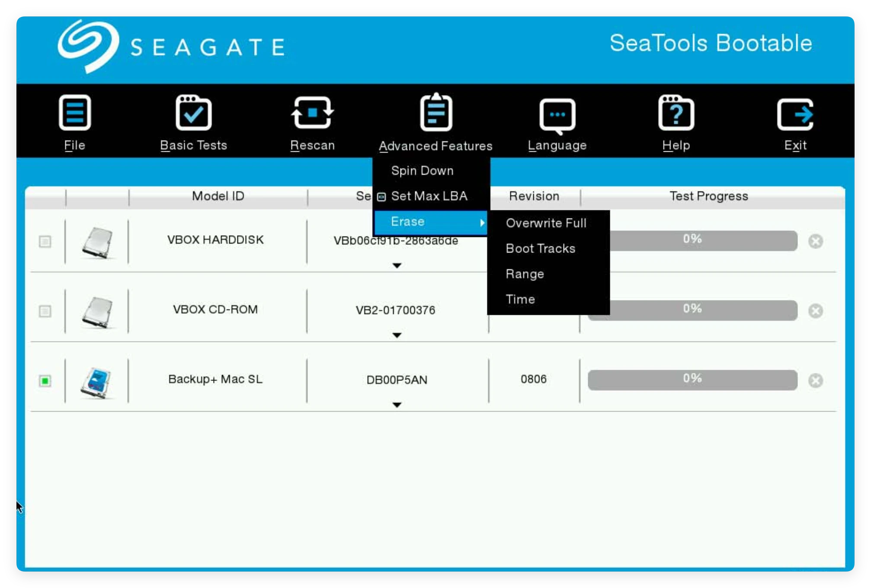Click the Test Progress column header

coord(709,196)
